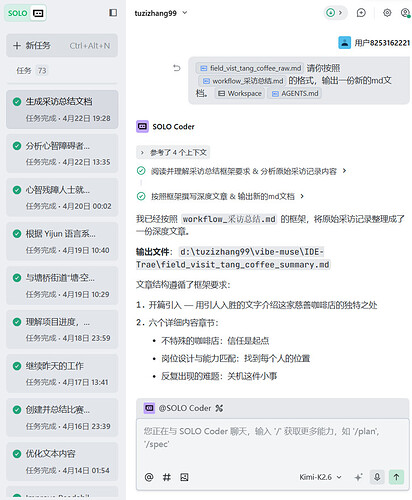
Task: Select task 继续昨天的工作
Action: point(62,374)
